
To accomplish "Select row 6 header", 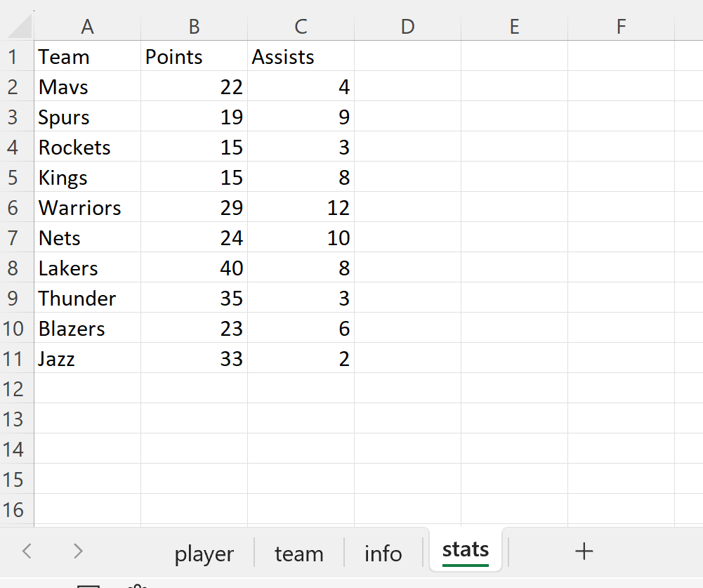I will click(13, 207).
